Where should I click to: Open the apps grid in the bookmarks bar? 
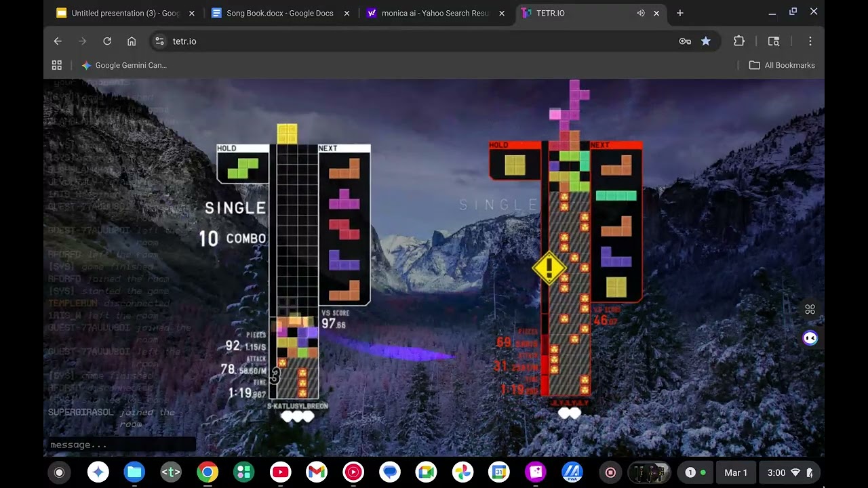(57, 65)
